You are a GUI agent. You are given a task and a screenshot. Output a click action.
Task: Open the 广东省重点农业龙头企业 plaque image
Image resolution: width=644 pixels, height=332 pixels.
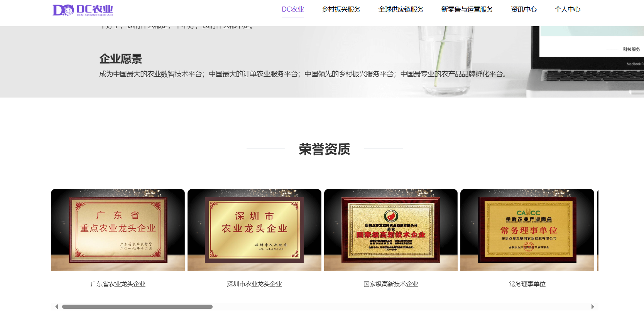118,230
